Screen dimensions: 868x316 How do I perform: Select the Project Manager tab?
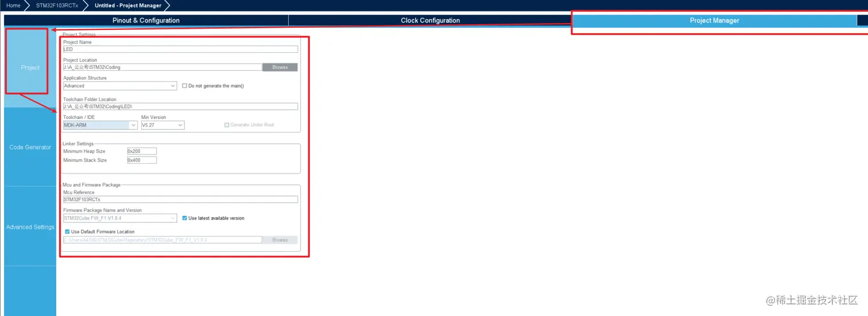click(x=714, y=20)
